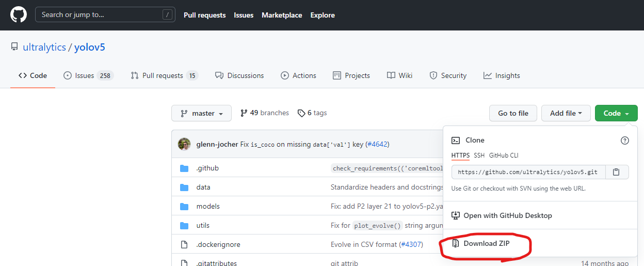
Task: Click the repository book icon
Action: pyautogui.click(x=14, y=47)
